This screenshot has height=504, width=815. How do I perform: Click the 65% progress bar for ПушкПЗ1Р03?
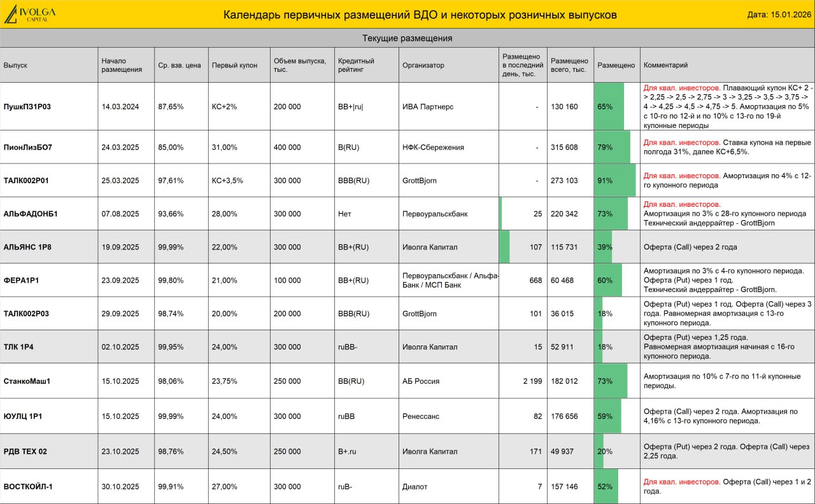(x=609, y=107)
